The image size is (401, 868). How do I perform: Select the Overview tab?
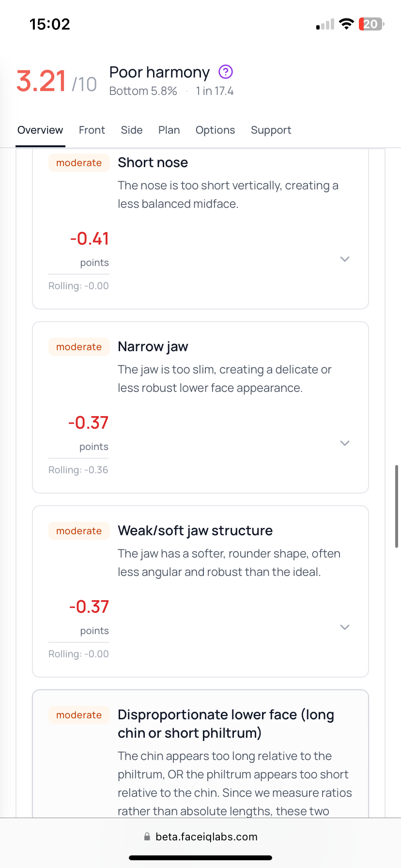[x=40, y=130]
